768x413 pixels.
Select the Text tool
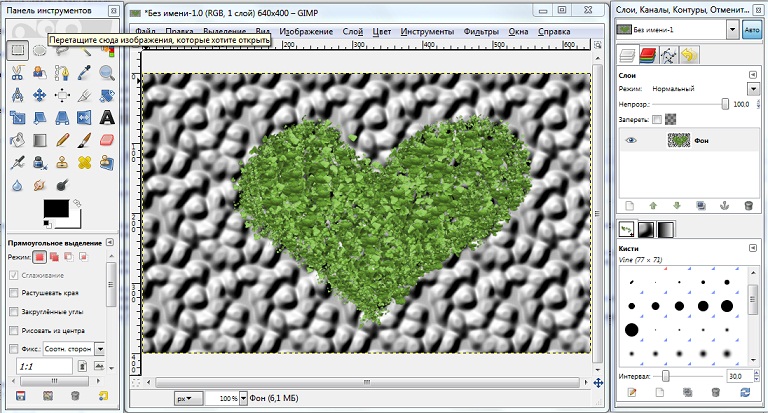[107, 117]
